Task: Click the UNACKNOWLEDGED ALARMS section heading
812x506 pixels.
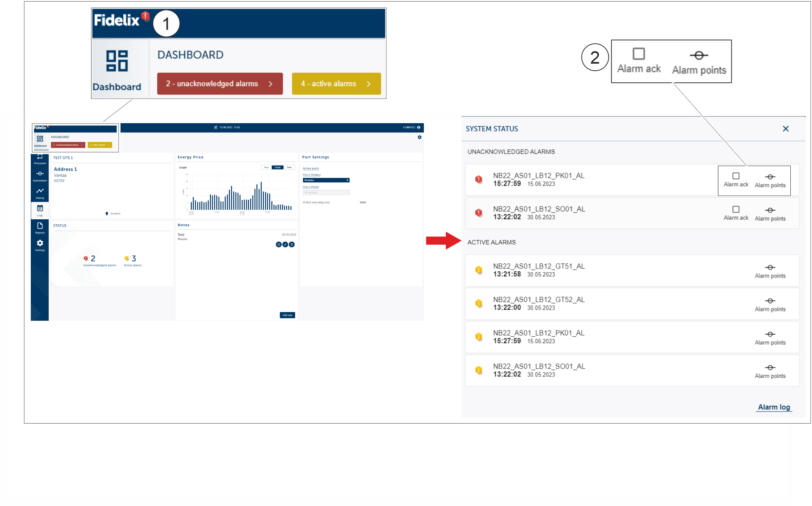Action: [x=511, y=151]
